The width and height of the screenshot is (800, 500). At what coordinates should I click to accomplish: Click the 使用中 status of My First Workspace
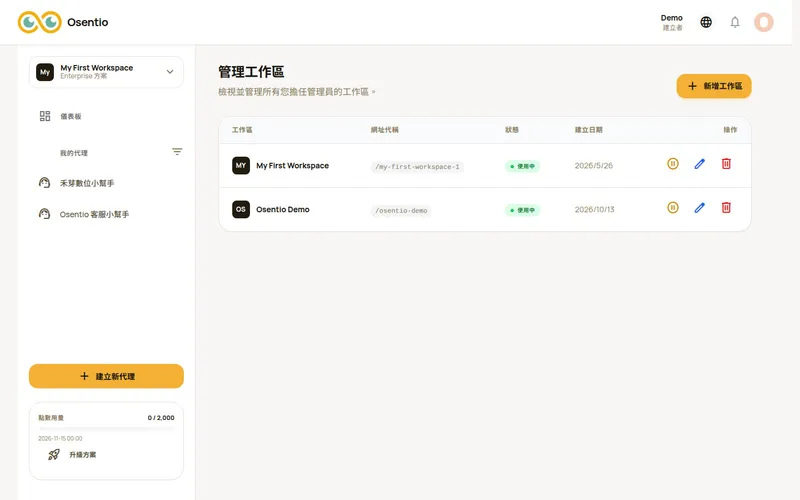click(522, 166)
